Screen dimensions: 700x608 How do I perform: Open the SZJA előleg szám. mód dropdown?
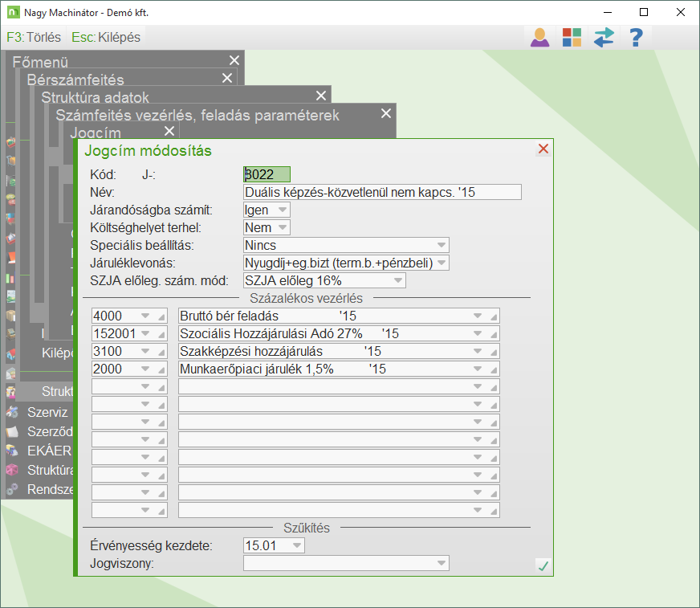(x=397, y=280)
